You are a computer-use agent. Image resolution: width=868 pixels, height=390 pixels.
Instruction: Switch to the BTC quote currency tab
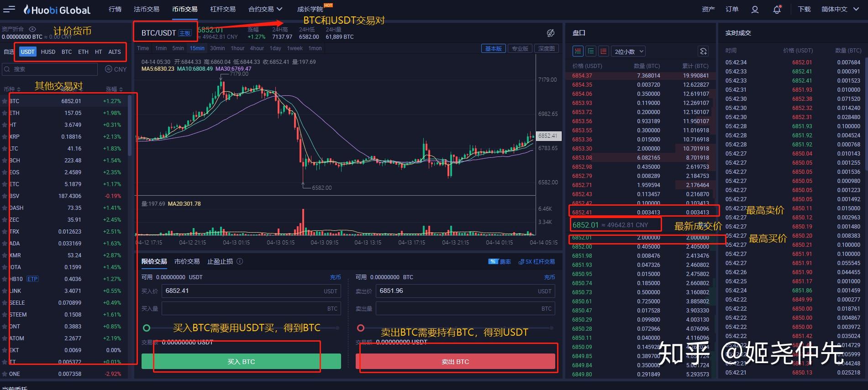point(67,52)
